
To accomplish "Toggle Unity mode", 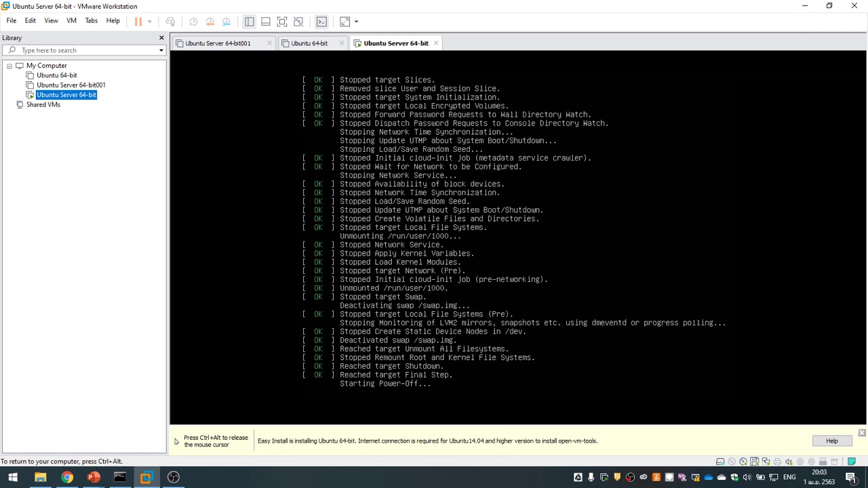I will [x=298, y=22].
